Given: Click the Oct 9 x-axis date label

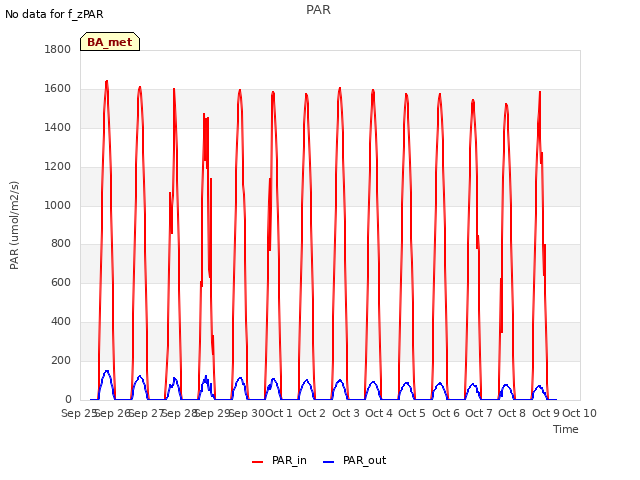Looking at the screenshot, I should pyautogui.click(x=546, y=413).
